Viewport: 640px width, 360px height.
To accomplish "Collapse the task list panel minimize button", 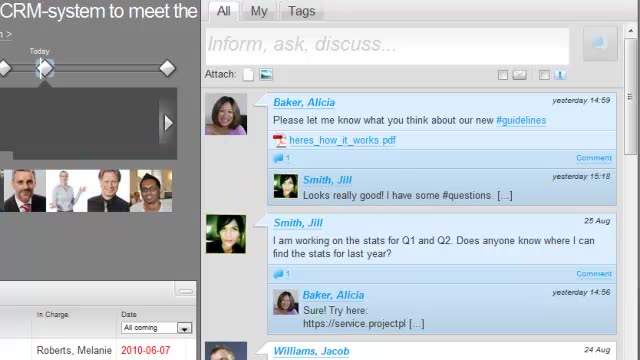I will (x=185, y=290).
